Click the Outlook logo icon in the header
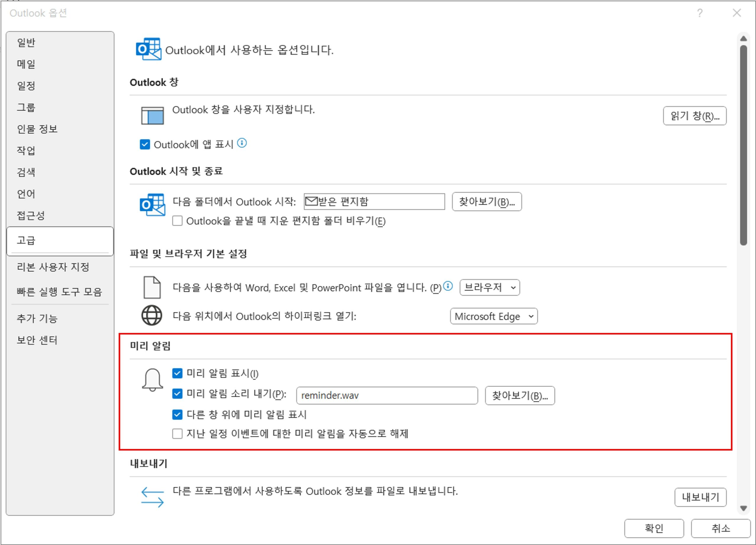Screen dimensions: 756x545 click(148, 49)
